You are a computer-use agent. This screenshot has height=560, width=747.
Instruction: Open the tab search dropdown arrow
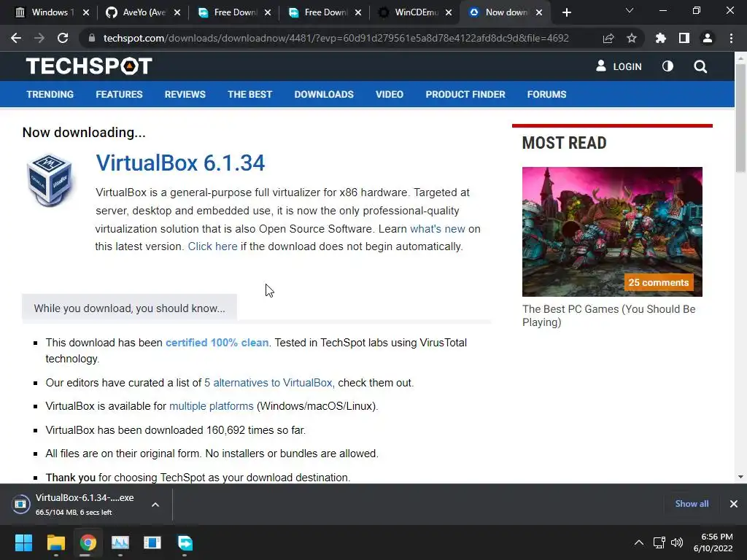(630, 10)
